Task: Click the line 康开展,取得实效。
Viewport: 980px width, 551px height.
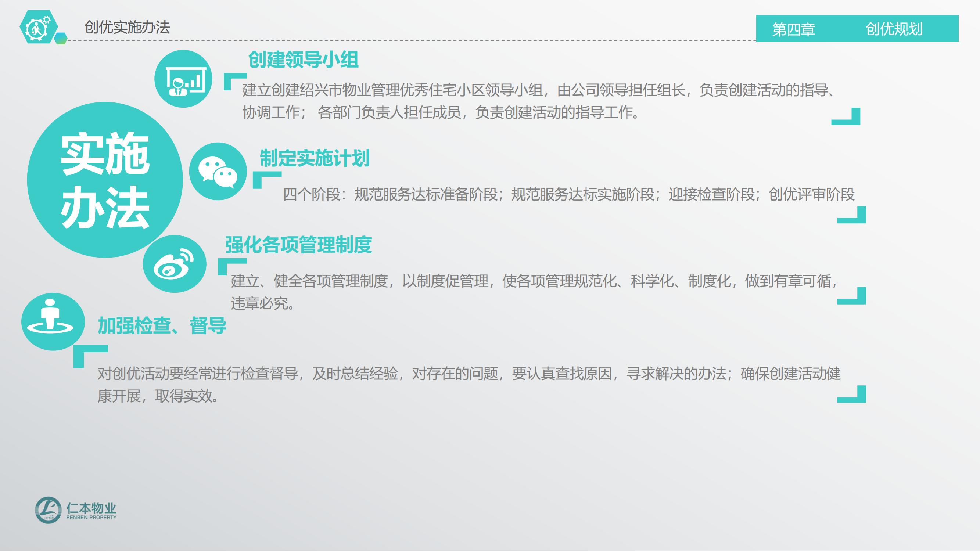Action: [x=158, y=396]
